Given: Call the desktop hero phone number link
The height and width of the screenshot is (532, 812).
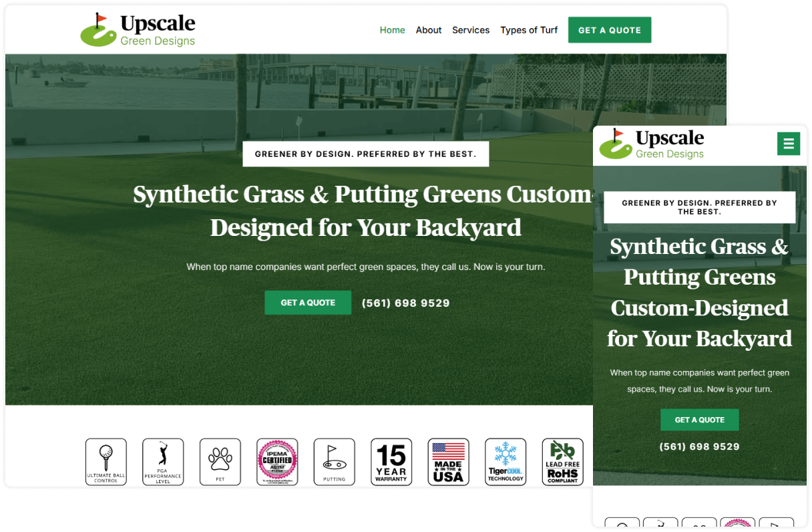Looking at the screenshot, I should click(405, 303).
